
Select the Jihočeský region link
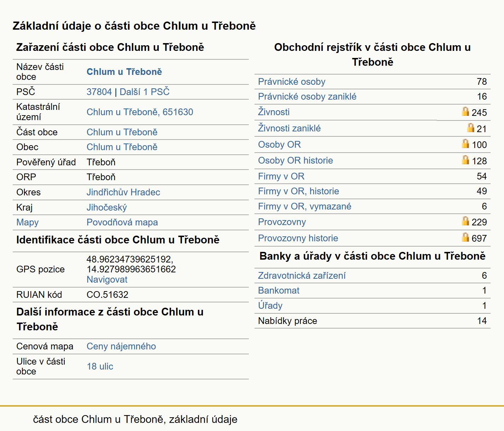pos(107,207)
